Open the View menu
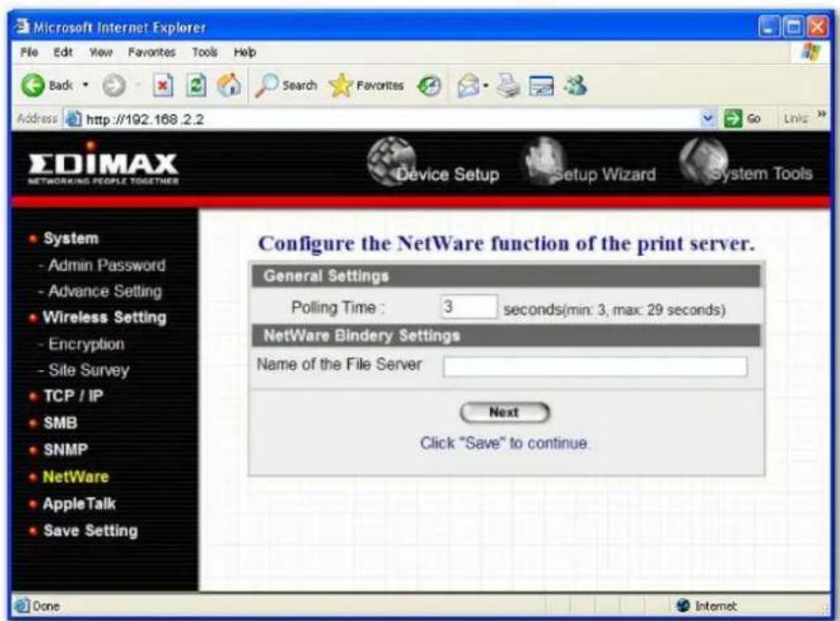 pos(101,52)
